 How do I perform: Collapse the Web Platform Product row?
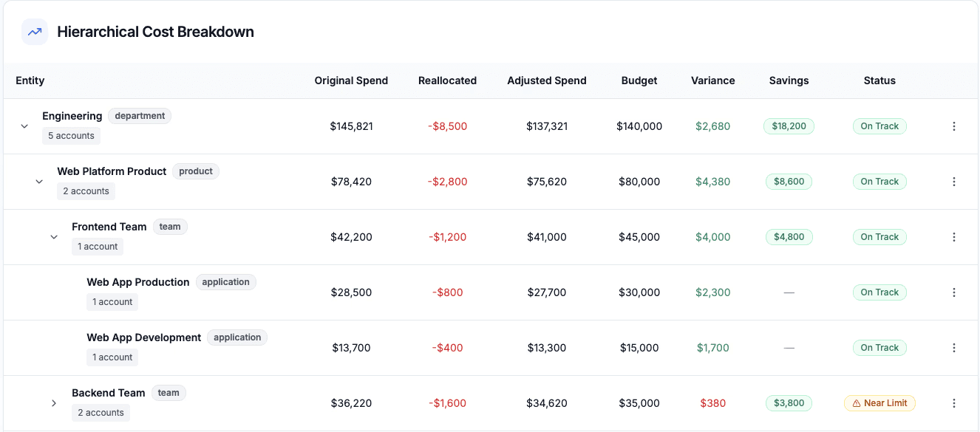click(39, 182)
